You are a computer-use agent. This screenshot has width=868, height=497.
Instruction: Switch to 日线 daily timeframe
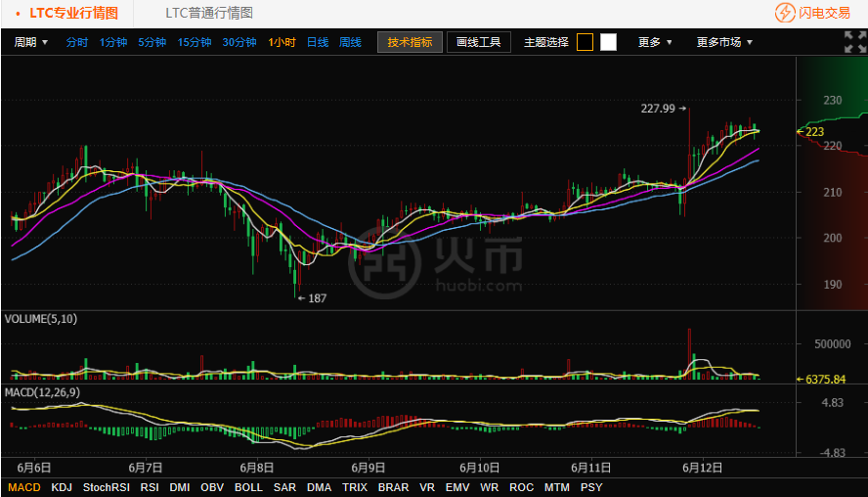318,42
